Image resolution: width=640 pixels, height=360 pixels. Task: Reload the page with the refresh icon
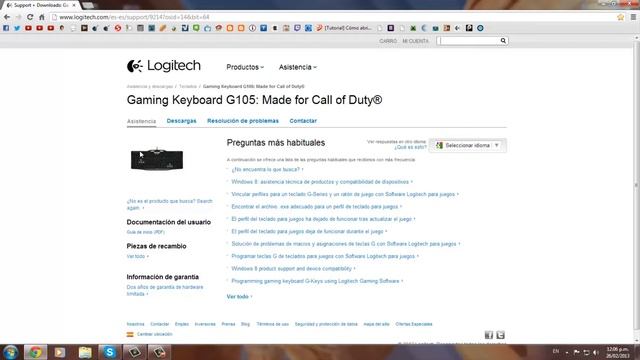(30, 17)
